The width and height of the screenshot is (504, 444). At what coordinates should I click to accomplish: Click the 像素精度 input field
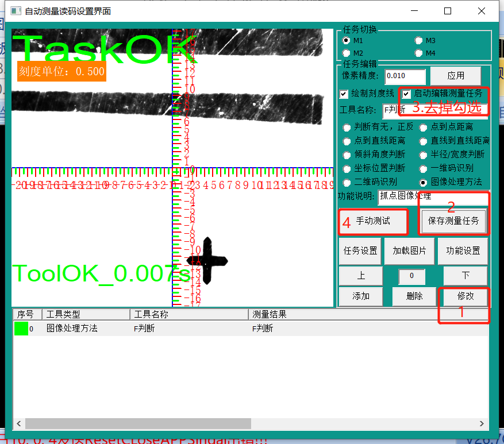pos(405,76)
